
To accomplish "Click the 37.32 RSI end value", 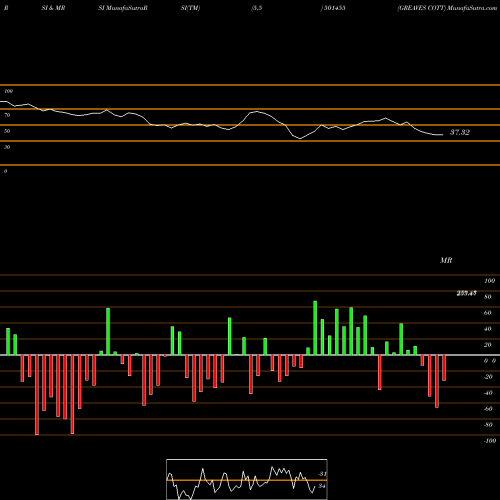I will [x=460, y=132].
